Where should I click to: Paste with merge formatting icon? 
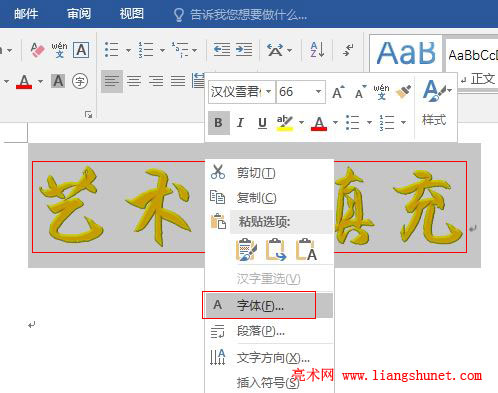pos(276,249)
